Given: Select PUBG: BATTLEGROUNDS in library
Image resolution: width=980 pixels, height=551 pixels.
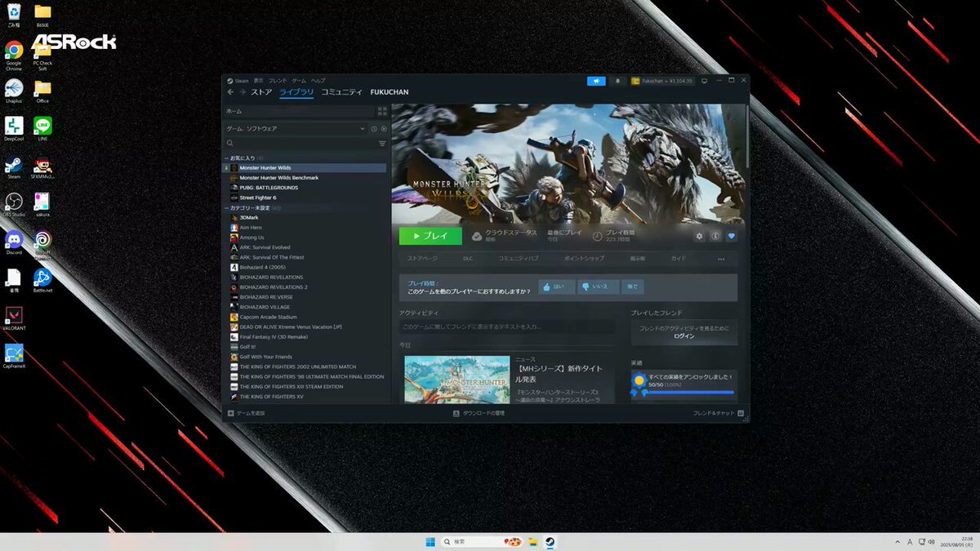Looking at the screenshot, I should 269,188.
